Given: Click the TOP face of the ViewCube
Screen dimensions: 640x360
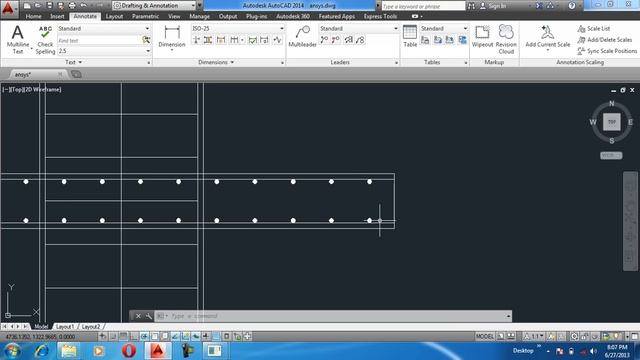Looking at the screenshot, I should click(x=611, y=122).
